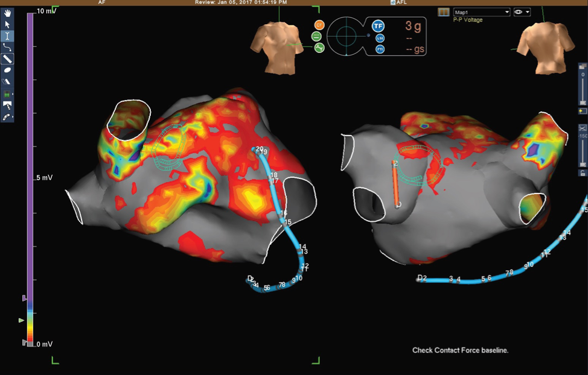Toggle the LSI indicator button
This screenshot has height=375, width=588.
click(380, 37)
